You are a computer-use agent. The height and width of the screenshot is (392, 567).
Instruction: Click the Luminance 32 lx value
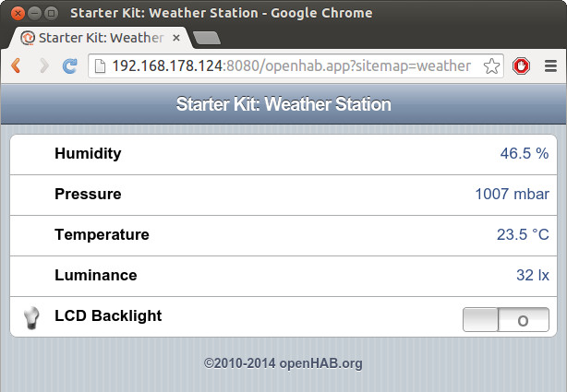pyautogui.click(x=533, y=275)
